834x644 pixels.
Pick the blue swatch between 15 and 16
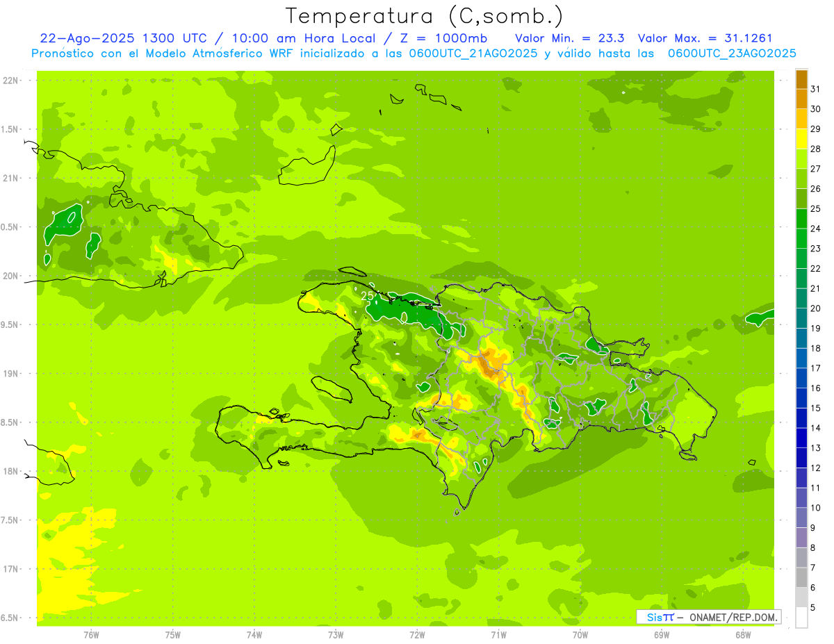[x=801, y=399]
